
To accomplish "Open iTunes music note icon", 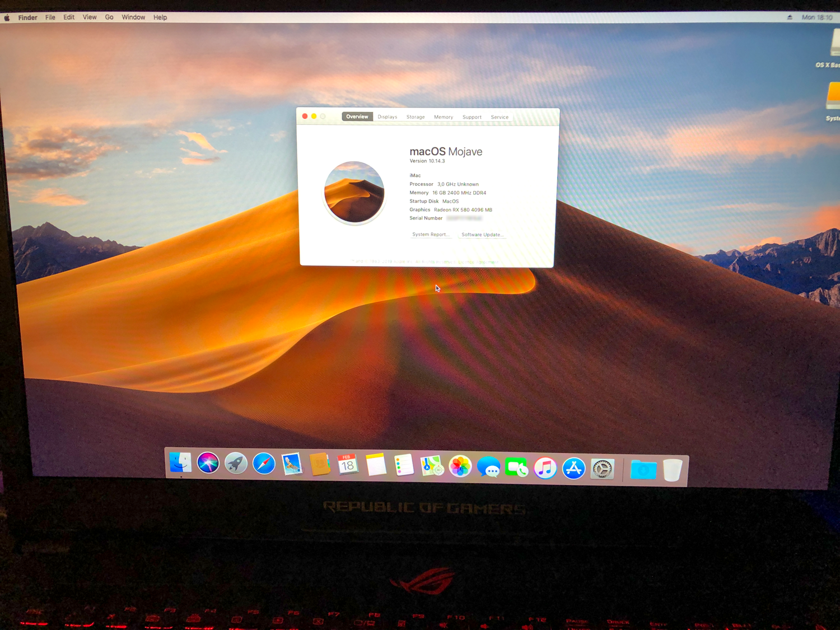I will 545,468.
